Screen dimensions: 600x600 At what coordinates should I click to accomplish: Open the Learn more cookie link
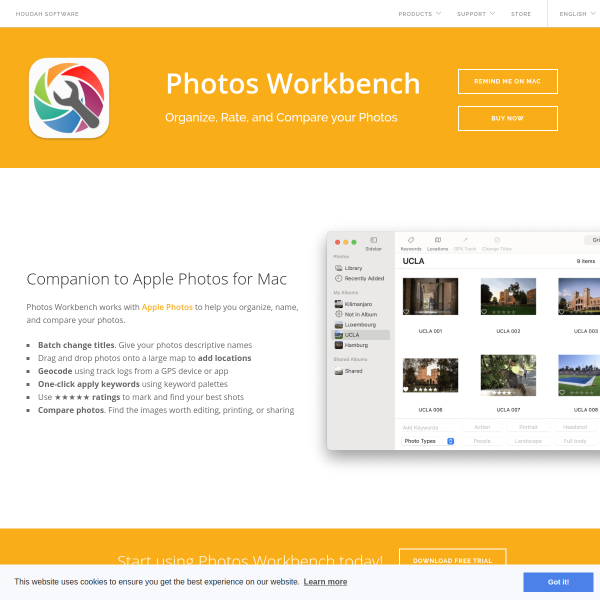click(x=325, y=582)
